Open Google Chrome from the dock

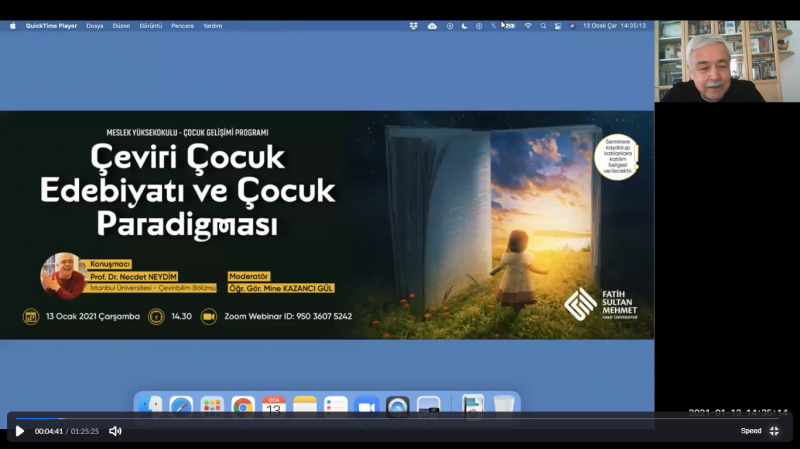click(242, 405)
